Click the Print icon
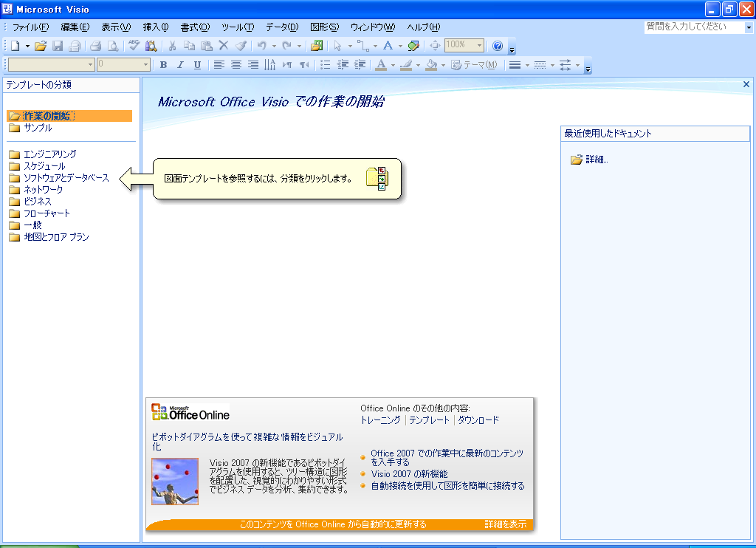 95,46
